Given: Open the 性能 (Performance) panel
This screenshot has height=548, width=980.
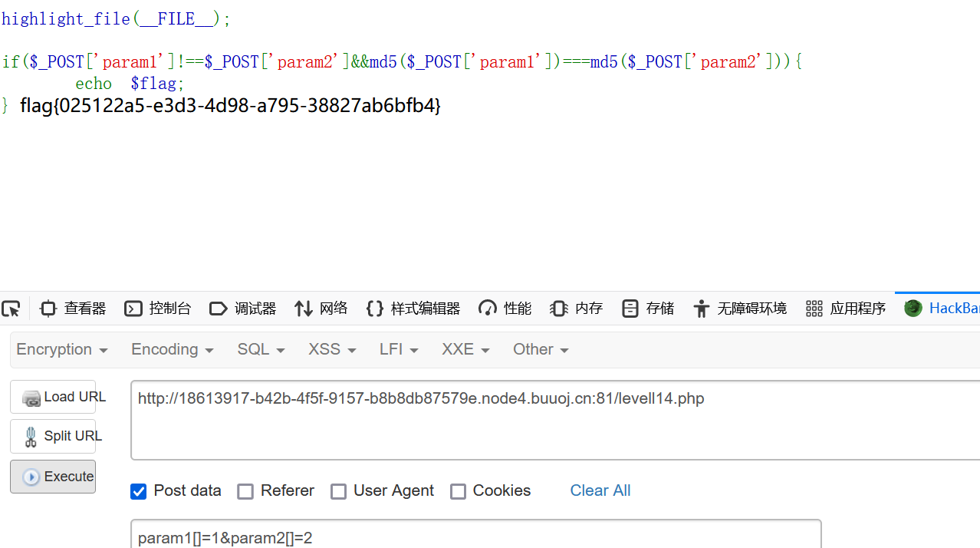Looking at the screenshot, I should click(x=504, y=308).
